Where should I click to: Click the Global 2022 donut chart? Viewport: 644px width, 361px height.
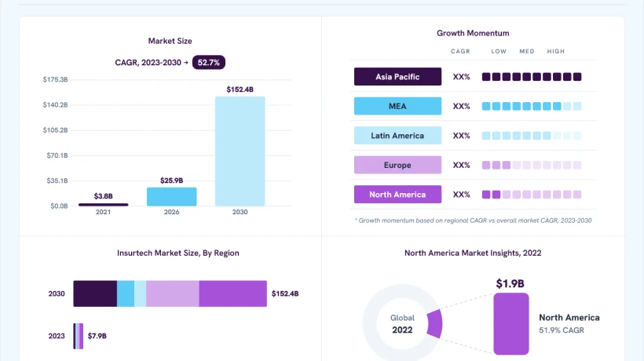point(402,323)
